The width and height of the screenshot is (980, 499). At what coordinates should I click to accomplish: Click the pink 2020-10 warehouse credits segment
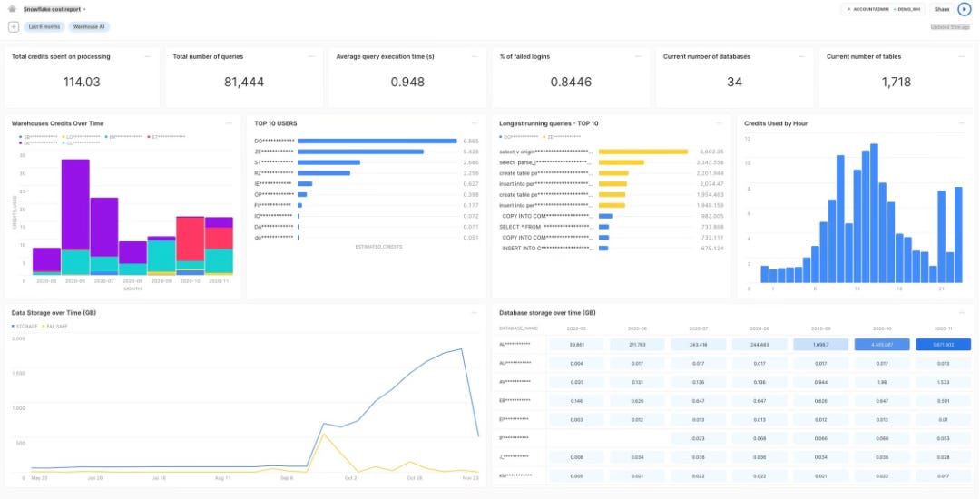click(x=190, y=240)
